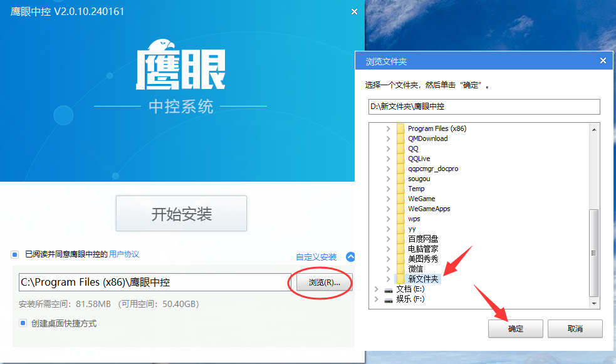Screen dimensions: 616x364
Task: Select the 美图秀秀 folder icon
Action: (400, 259)
